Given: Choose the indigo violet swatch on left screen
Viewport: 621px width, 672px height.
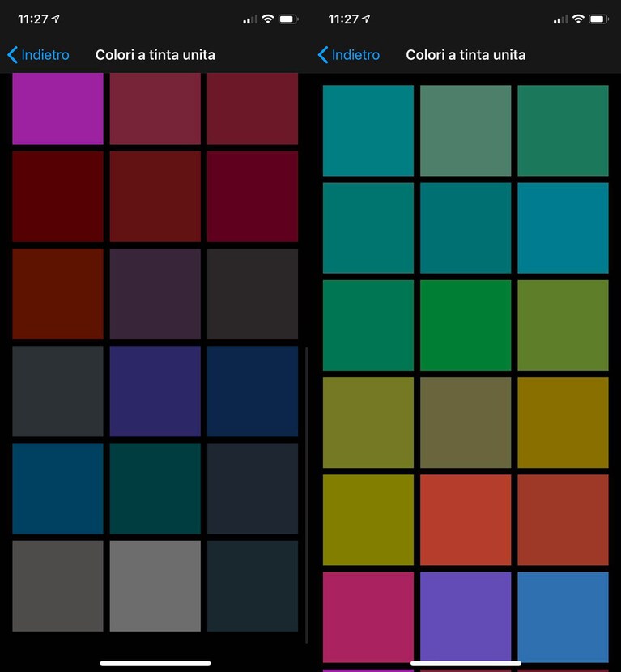Looking at the screenshot, I should [155, 391].
